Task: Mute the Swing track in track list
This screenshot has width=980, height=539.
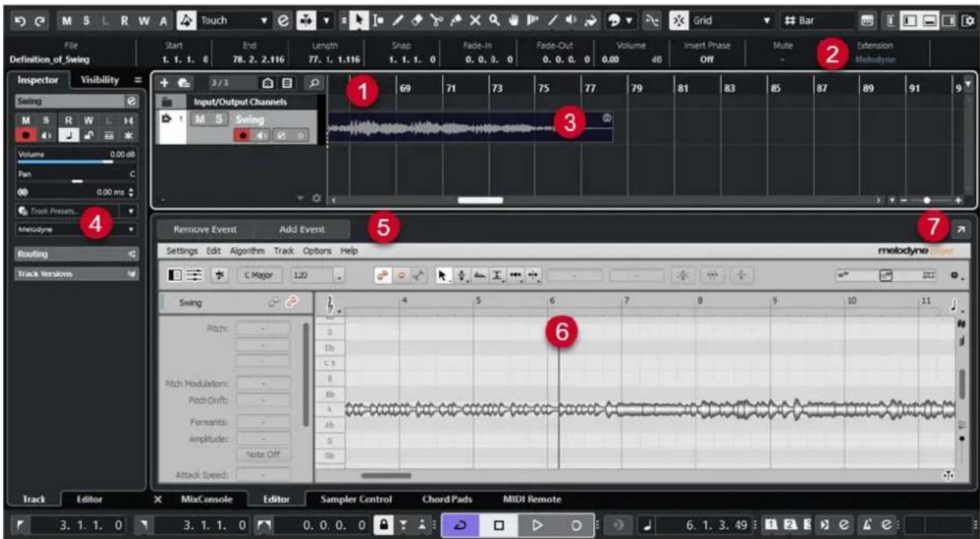Action: (x=199, y=119)
